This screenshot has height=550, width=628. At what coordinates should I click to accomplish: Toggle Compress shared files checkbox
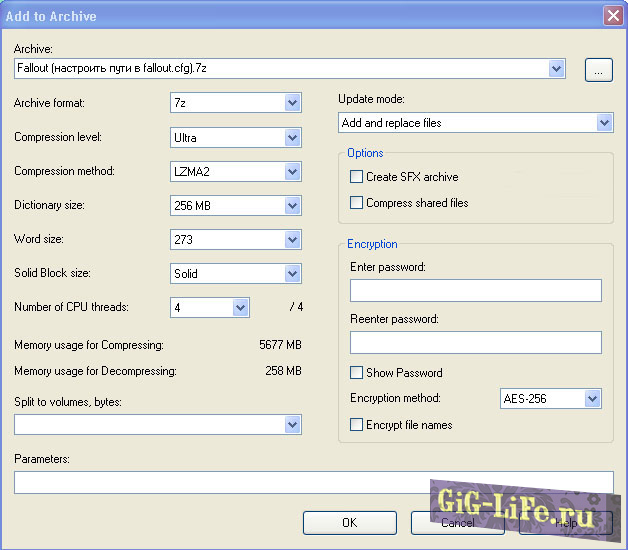click(357, 203)
